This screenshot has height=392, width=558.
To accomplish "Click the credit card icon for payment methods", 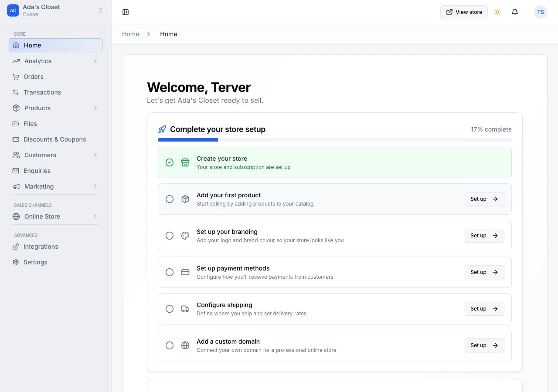I will point(185,272).
